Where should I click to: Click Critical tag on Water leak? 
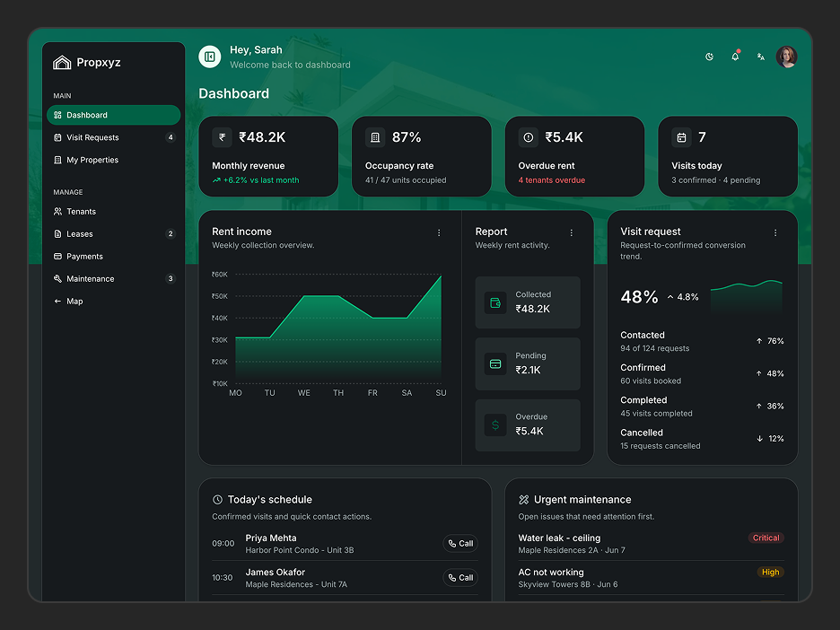tap(766, 538)
